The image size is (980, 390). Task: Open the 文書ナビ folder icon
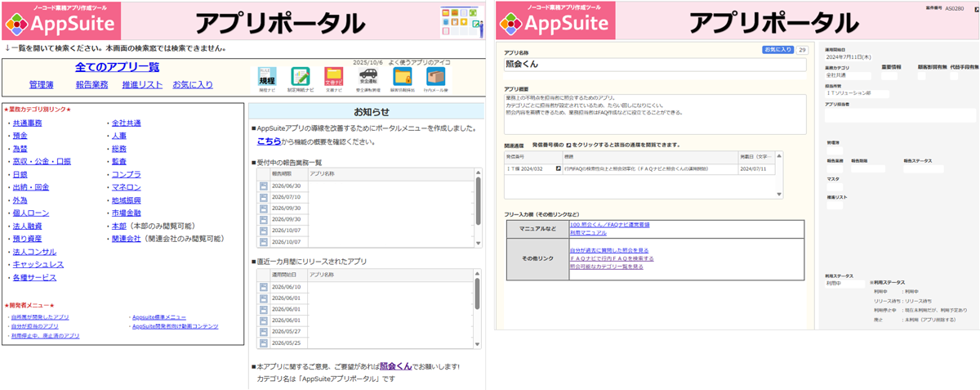(x=334, y=77)
